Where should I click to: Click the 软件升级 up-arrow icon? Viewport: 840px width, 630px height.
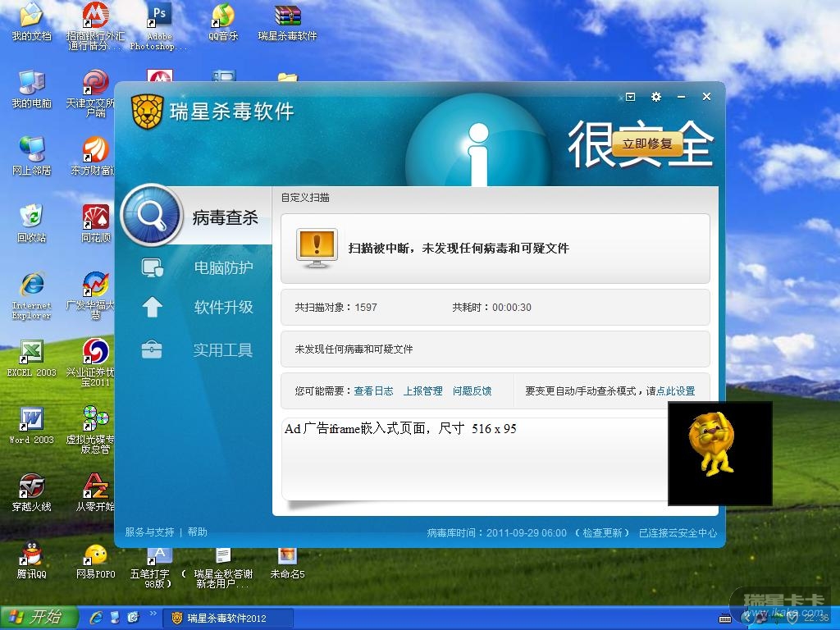(152, 307)
